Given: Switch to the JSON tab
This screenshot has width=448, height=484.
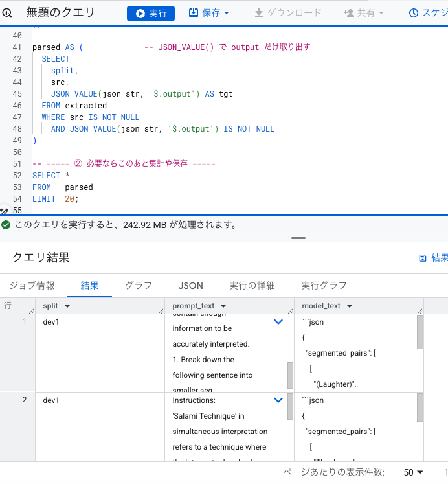Looking at the screenshot, I should (190, 286).
